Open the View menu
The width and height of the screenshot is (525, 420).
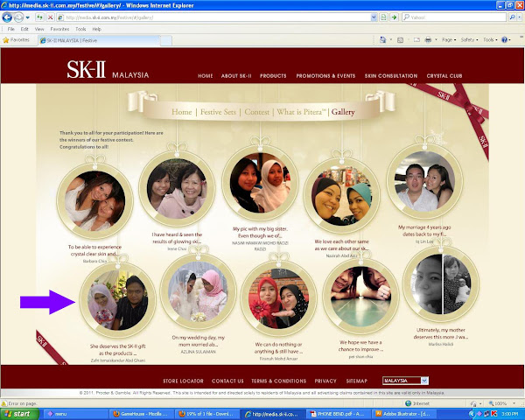coord(39,29)
